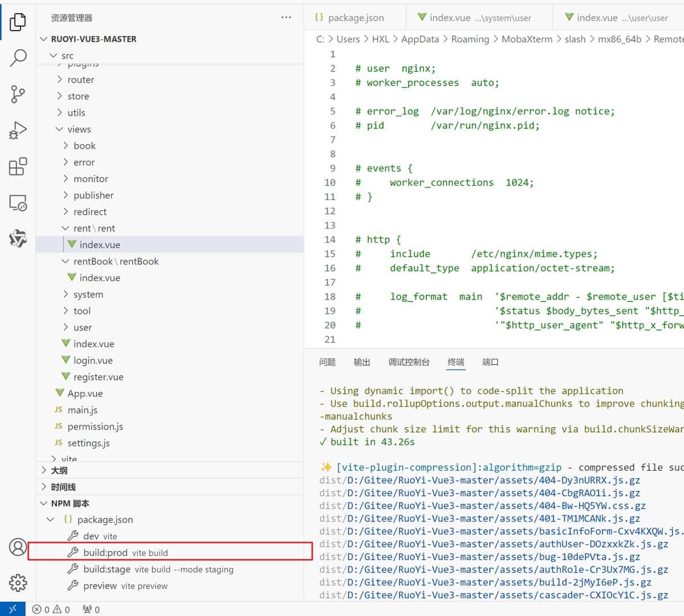Screen dimensions: 684x616
Task: Open settings.js file
Action: pos(170,443)
